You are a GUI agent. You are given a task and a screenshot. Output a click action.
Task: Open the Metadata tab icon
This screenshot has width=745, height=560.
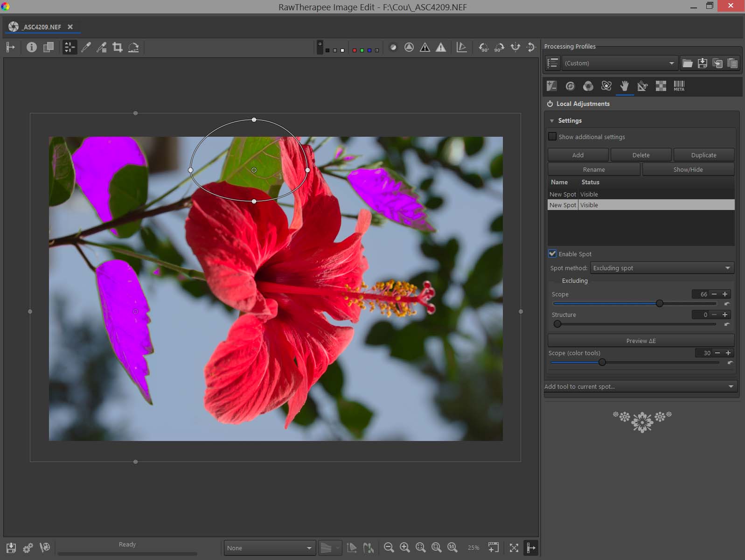[679, 86]
